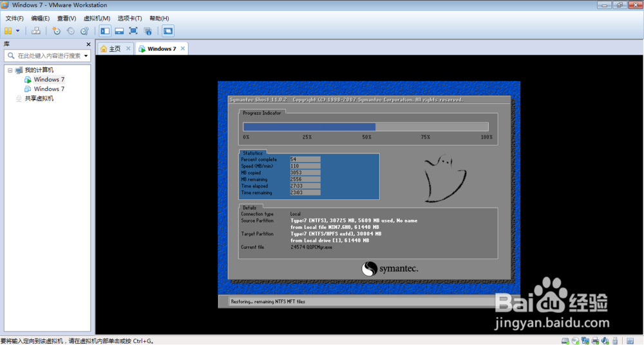This screenshot has width=644, height=345.
Task: Toggle the console view button
Action: point(168,31)
